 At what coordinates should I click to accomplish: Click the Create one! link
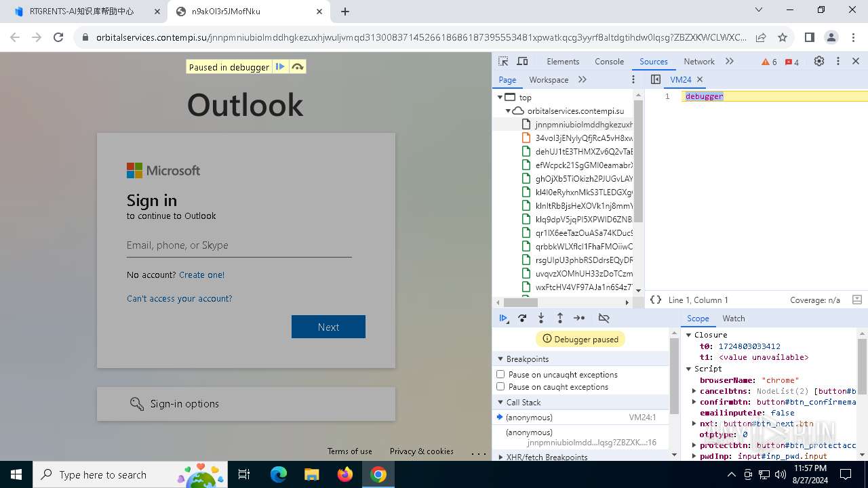(x=201, y=274)
